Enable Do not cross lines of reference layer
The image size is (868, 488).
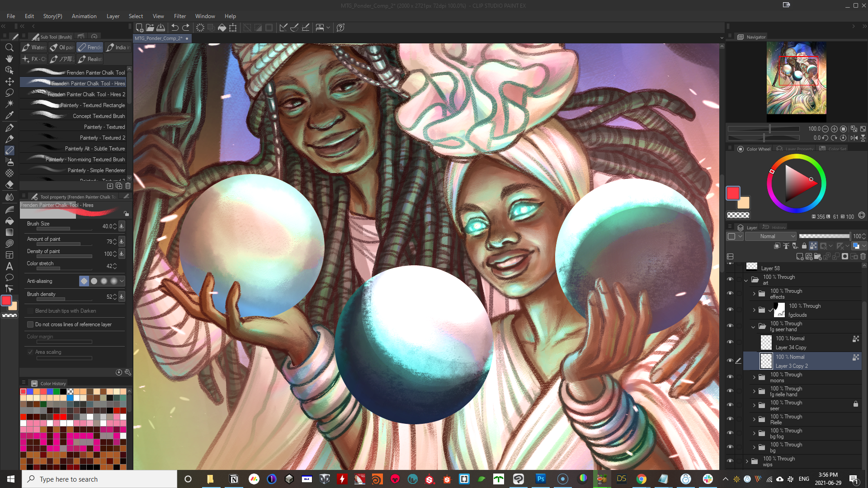pos(30,324)
